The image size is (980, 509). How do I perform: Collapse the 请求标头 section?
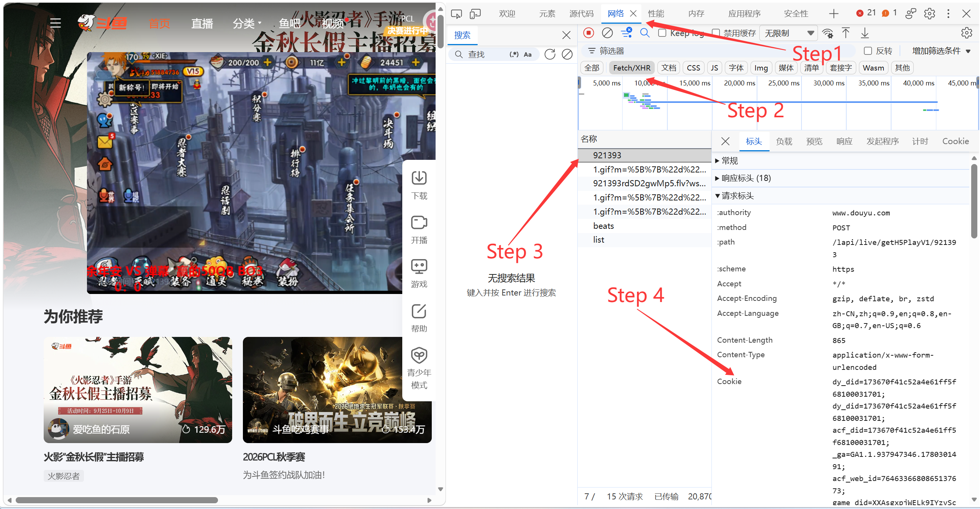pos(734,196)
